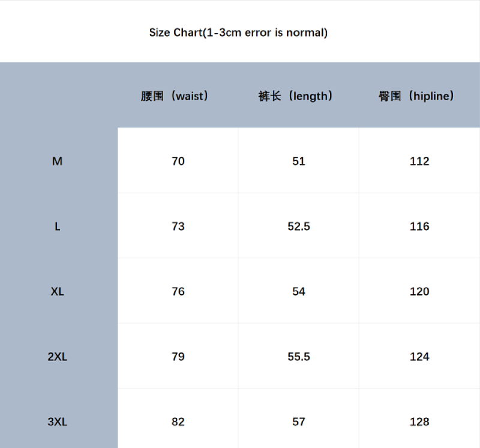Select the waist column header

point(175,96)
